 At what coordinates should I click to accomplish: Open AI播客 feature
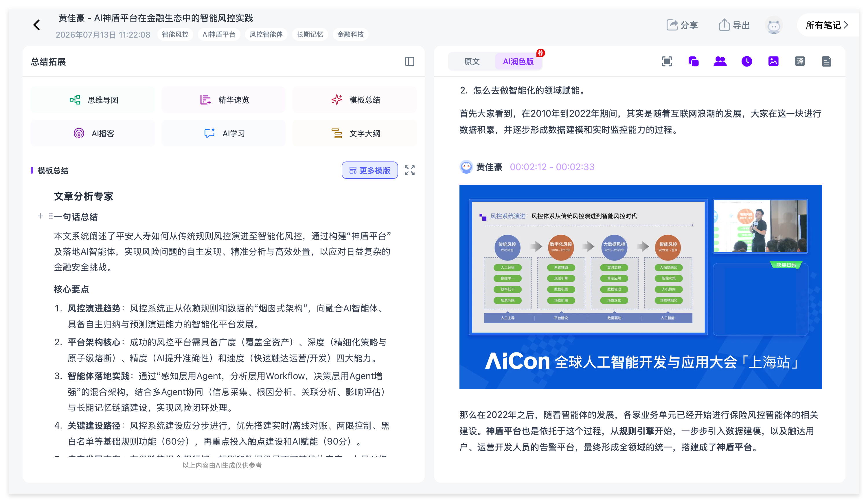pos(93,133)
